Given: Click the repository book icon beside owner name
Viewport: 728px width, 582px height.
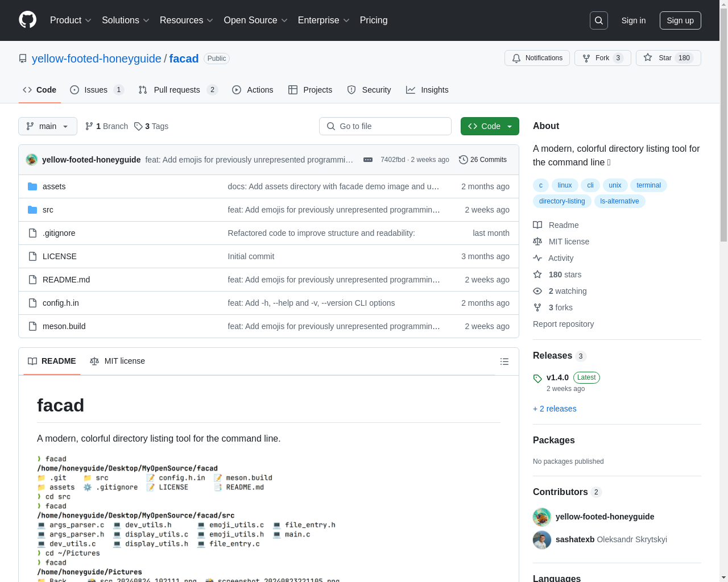Looking at the screenshot, I should tap(23, 59).
